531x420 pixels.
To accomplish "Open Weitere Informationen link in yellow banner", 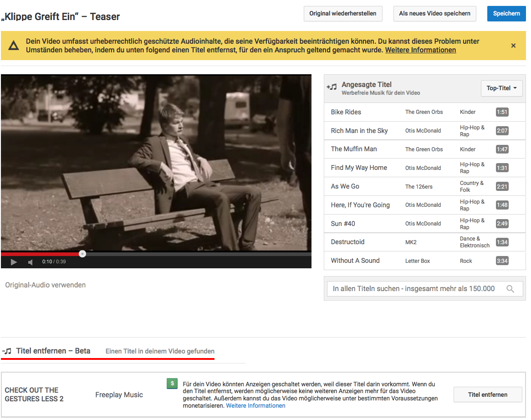I will point(420,50).
